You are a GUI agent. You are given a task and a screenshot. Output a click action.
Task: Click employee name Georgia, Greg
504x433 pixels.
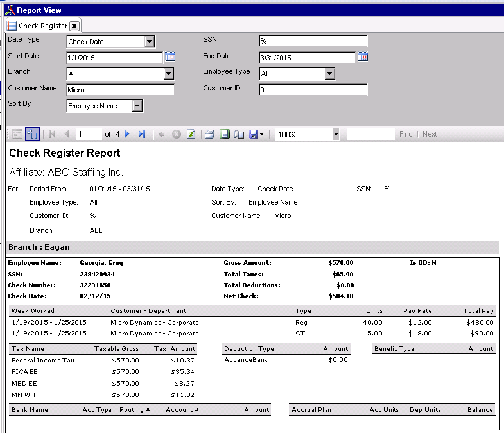101,263
